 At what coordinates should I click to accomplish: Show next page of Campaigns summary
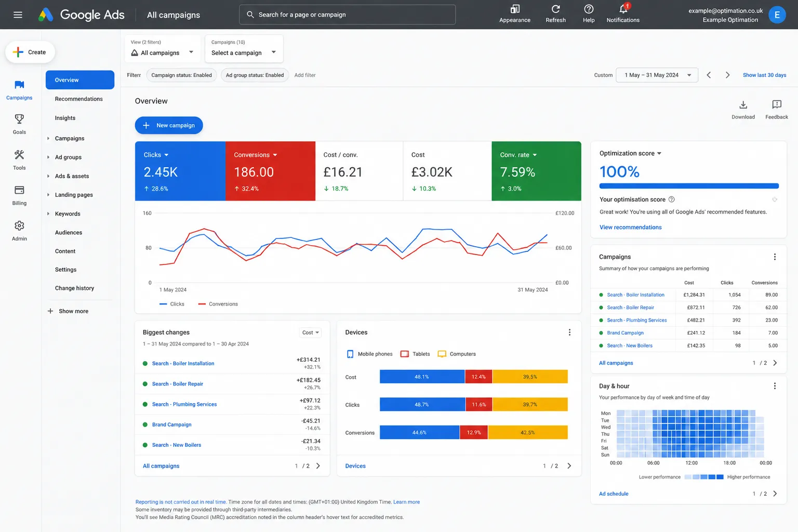tap(775, 363)
